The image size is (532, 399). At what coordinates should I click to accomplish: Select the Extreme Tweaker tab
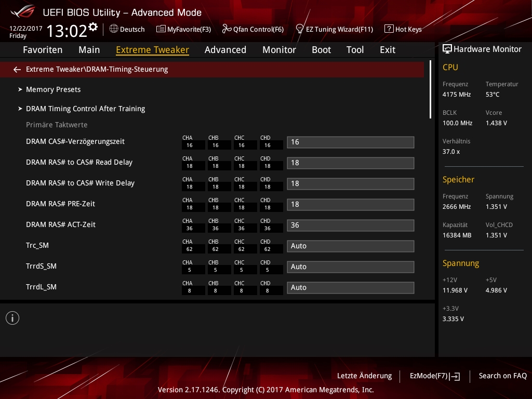152,50
